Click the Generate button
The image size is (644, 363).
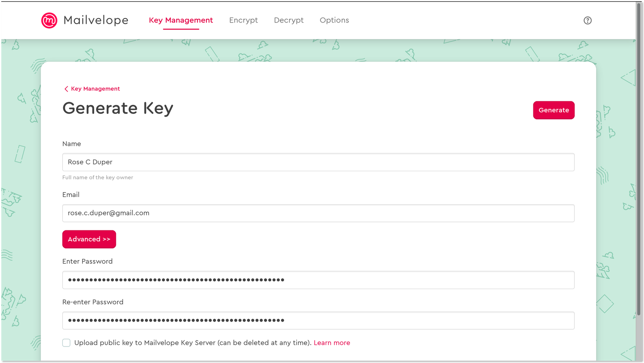(x=554, y=110)
